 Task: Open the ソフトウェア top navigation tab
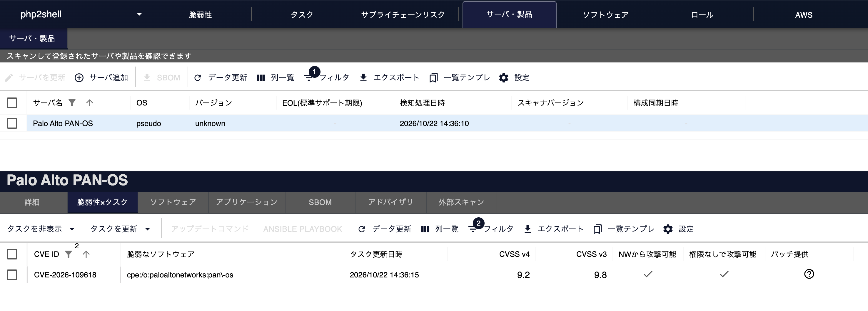point(605,14)
